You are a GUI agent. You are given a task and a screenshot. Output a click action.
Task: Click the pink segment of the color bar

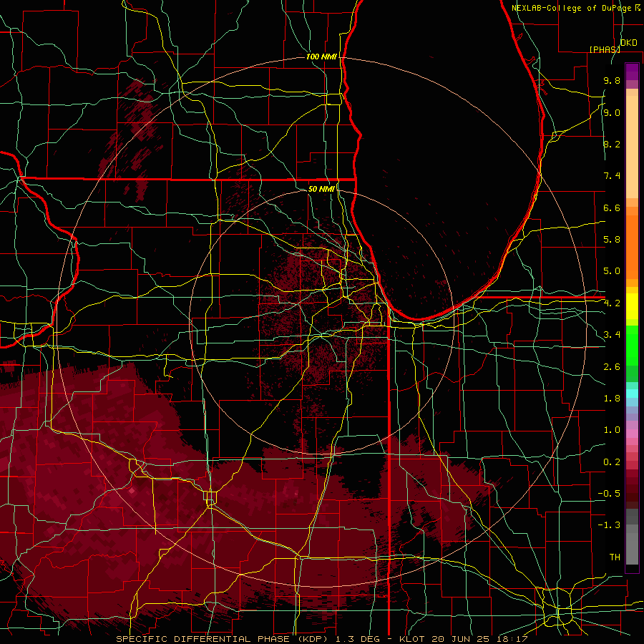[632, 434]
